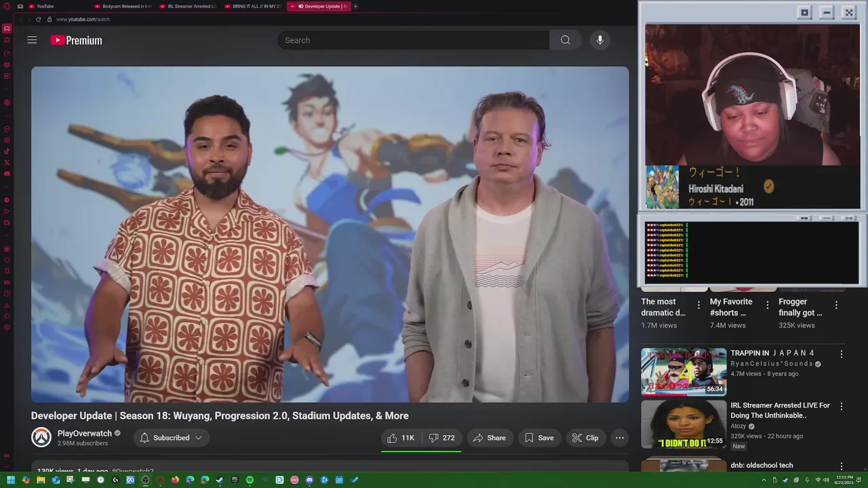Viewport: 868px width, 488px height.
Task: Like the video with 11K likes
Action: pos(401,438)
